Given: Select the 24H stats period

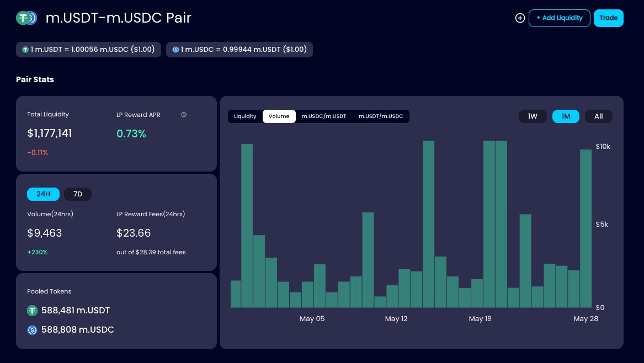Looking at the screenshot, I should click(x=43, y=194).
